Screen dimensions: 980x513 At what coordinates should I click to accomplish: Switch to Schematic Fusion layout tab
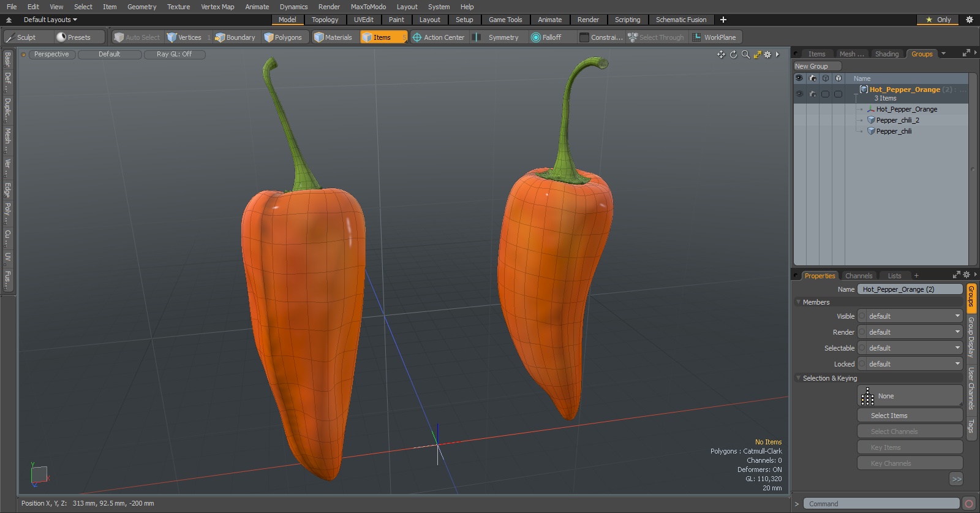click(681, 20)
